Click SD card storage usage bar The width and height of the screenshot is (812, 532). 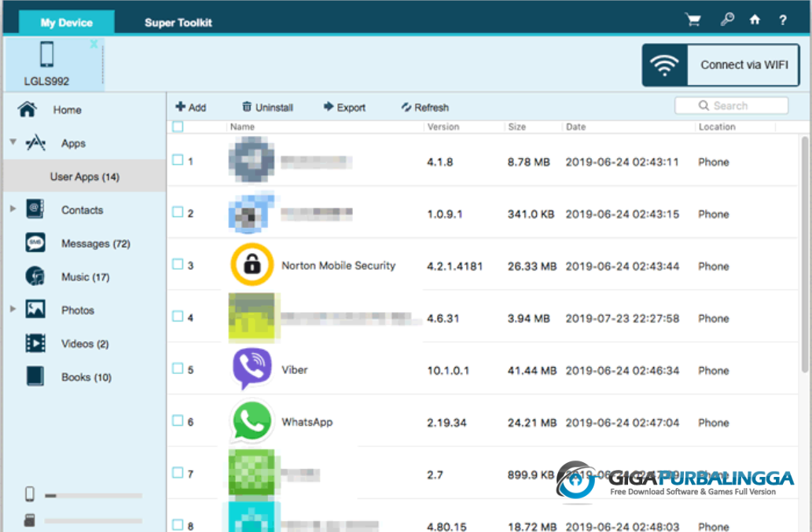coord(94,521)
